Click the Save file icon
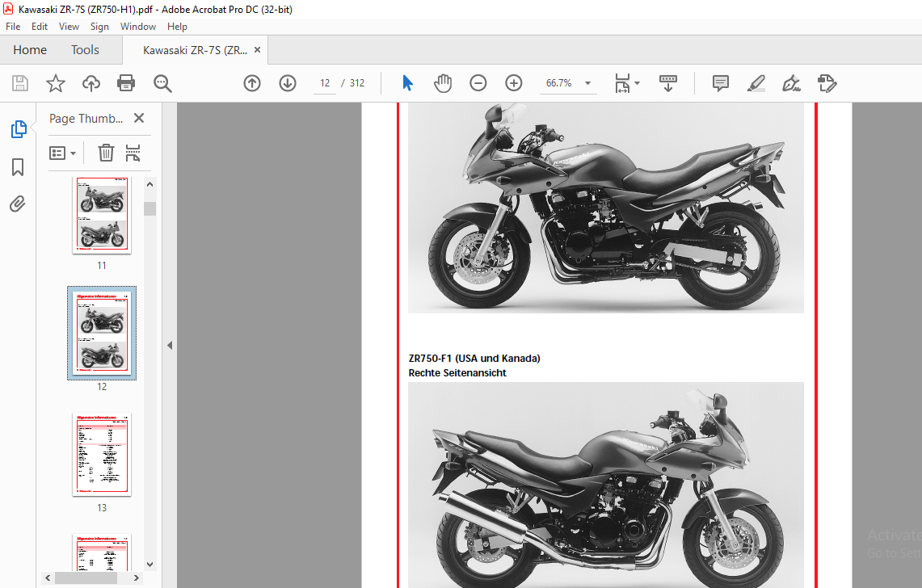The width and height of the screenshot is (922, 588). click(20, 83)
